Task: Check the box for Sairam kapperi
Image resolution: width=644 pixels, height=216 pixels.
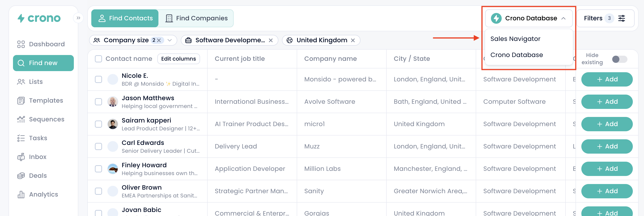Action: pyautogui.click(x=98, y=124)
